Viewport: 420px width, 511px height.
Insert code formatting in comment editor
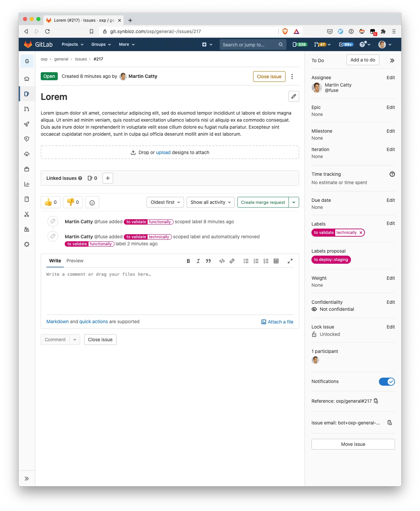(x=222, y=261)
